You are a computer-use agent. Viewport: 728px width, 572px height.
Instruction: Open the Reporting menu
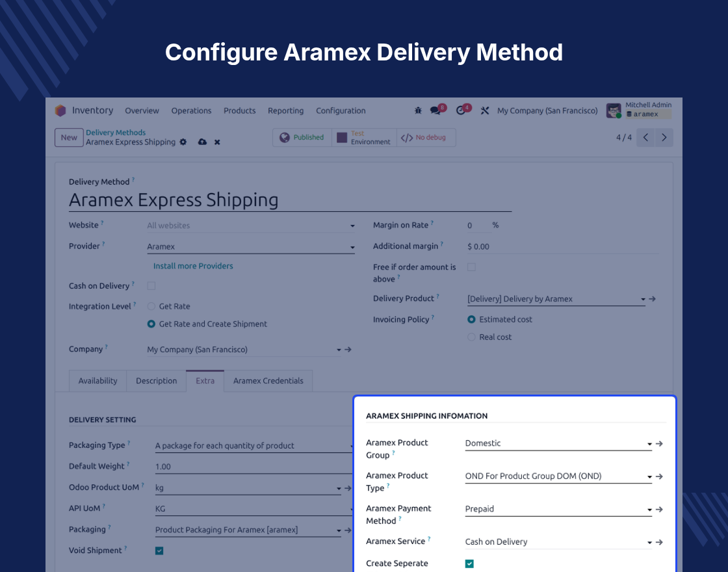pyautogui.click(x=285, y=110)
